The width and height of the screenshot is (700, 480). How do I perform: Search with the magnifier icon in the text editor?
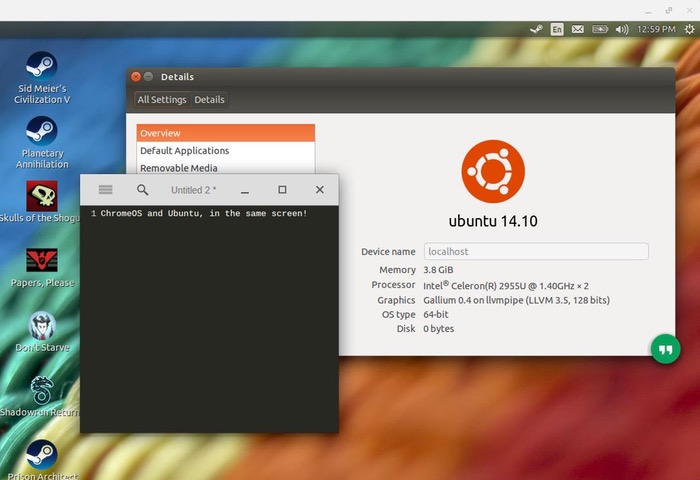pyautogui.click(x=143, y=190)
